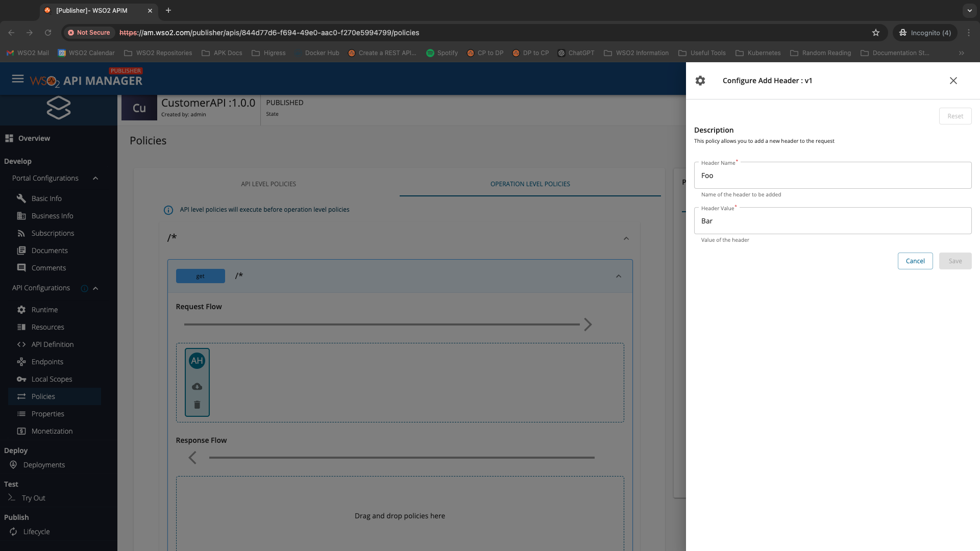Open the Docker Hub bookmark
The height and width of the screenshot is (551, 980).
pyautogui.click(x=317, y=53)
